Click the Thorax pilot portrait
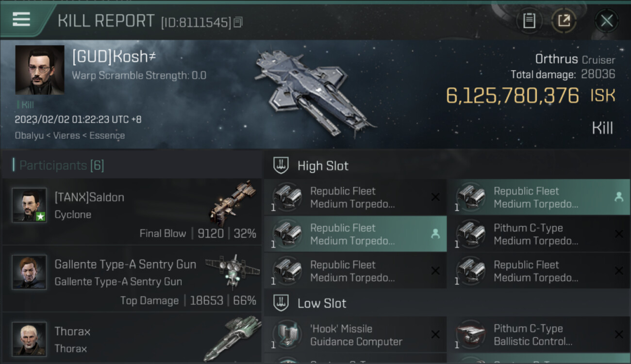 [30, 339]
